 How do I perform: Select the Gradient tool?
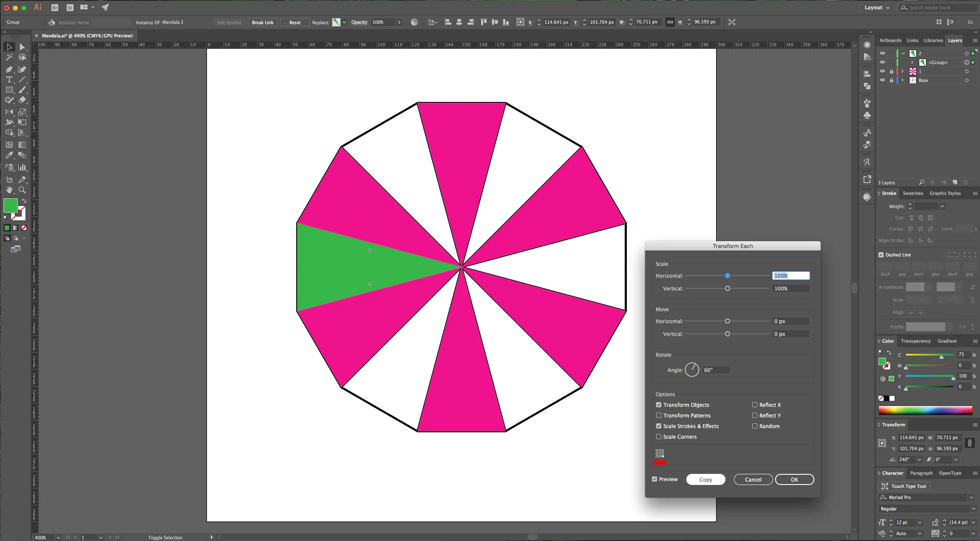[23, 145]
